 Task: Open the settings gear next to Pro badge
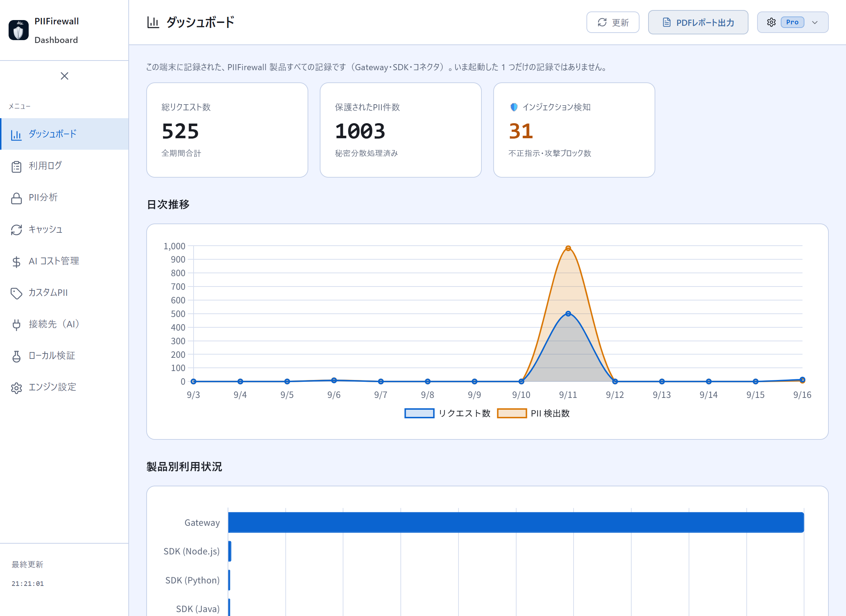pos(771,22)
